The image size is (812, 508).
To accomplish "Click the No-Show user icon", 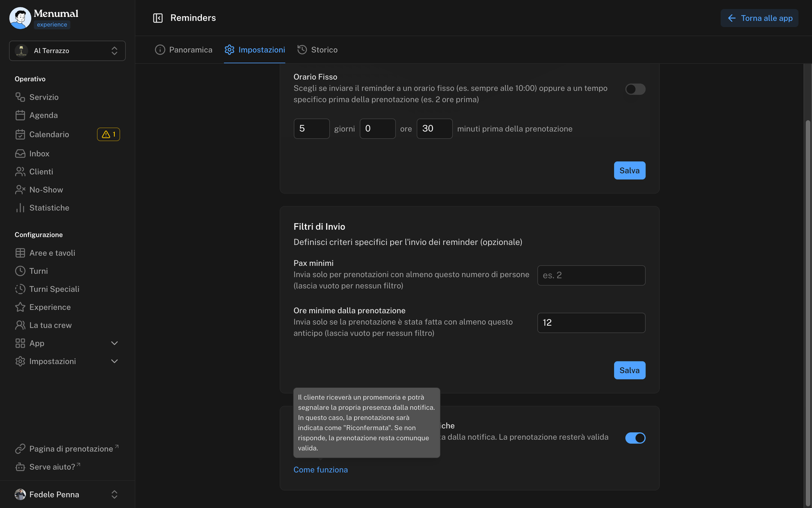I will [x=20, y=189].
